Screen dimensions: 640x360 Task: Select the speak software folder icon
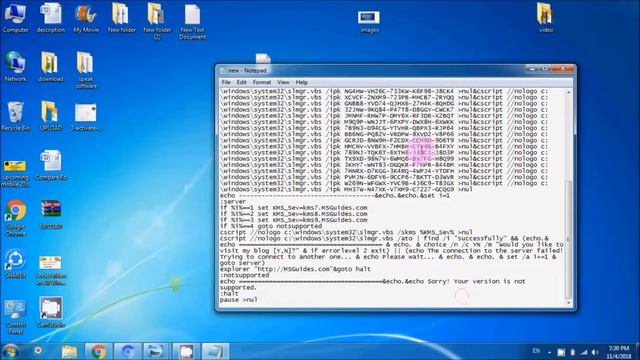coord(86,70)
